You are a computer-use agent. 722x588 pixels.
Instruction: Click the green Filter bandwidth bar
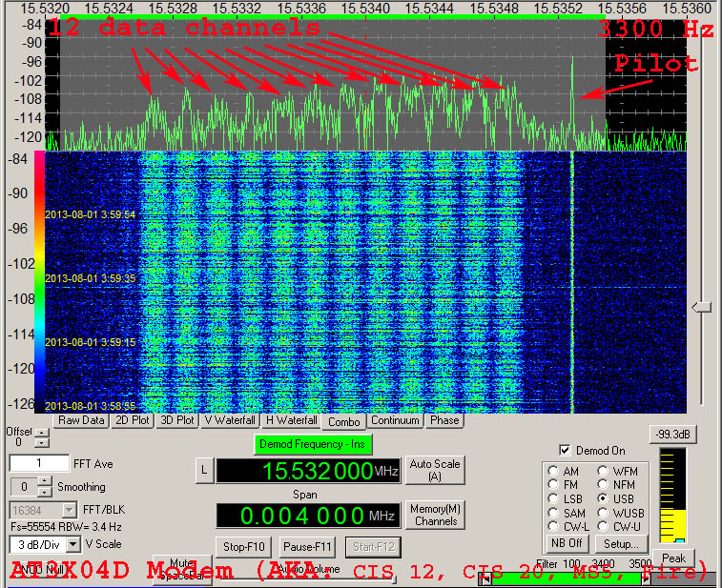click(x=566, y=579)
